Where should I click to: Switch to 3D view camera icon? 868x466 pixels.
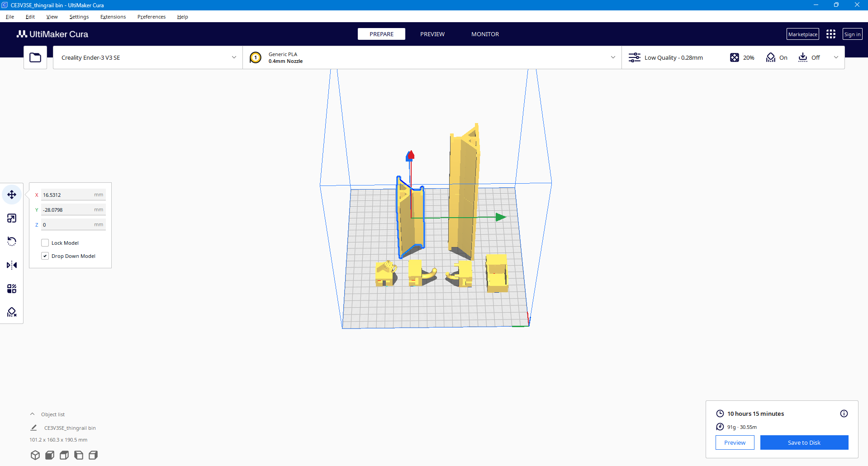35,455
